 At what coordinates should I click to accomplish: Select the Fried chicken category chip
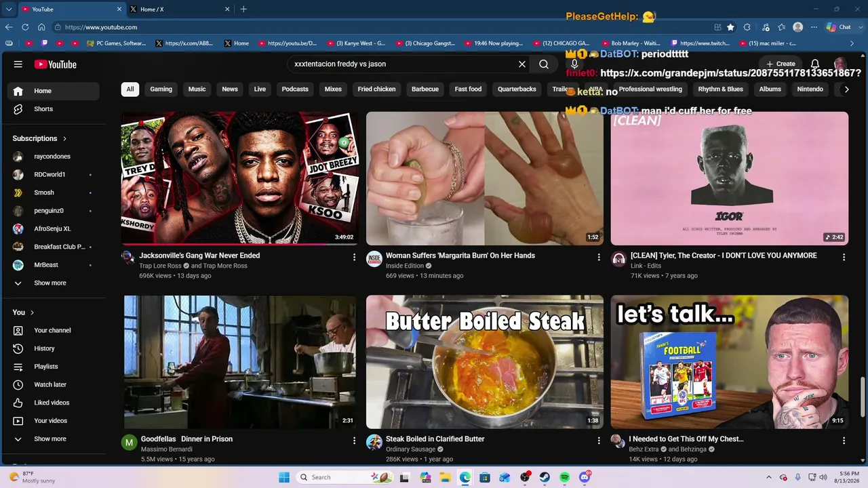[376, 89]
